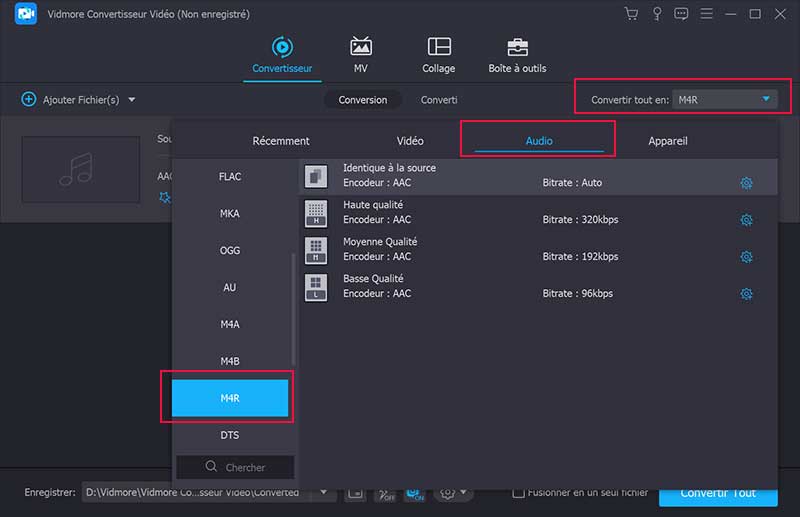
Task: Click the Convertir Tout button
Action: tap(717, 494)
